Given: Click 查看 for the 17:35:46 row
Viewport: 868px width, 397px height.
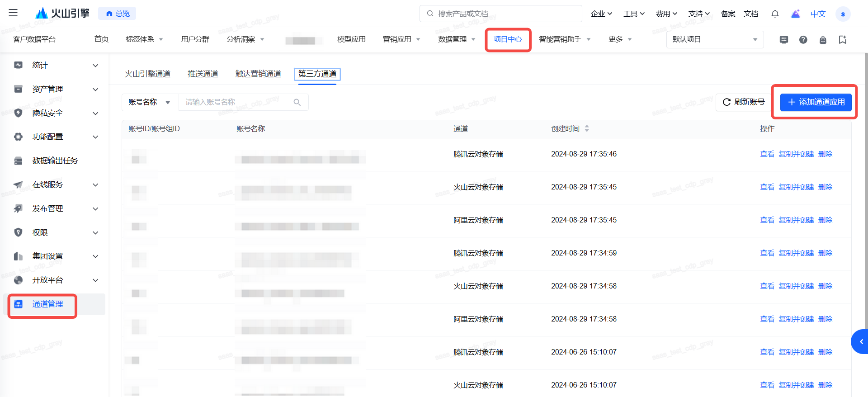Looking at the screenshot, I should coord(767,154).
